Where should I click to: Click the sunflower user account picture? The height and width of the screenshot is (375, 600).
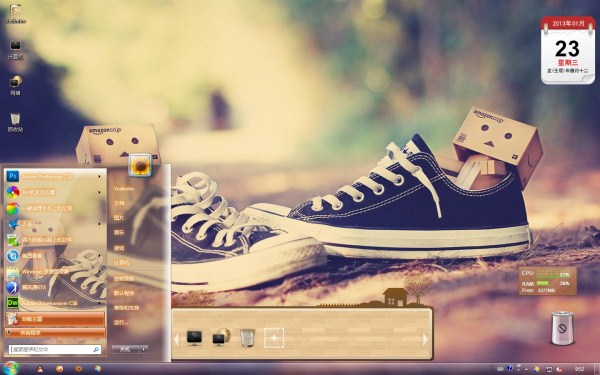pyautogui.click(x=140, y=165)
